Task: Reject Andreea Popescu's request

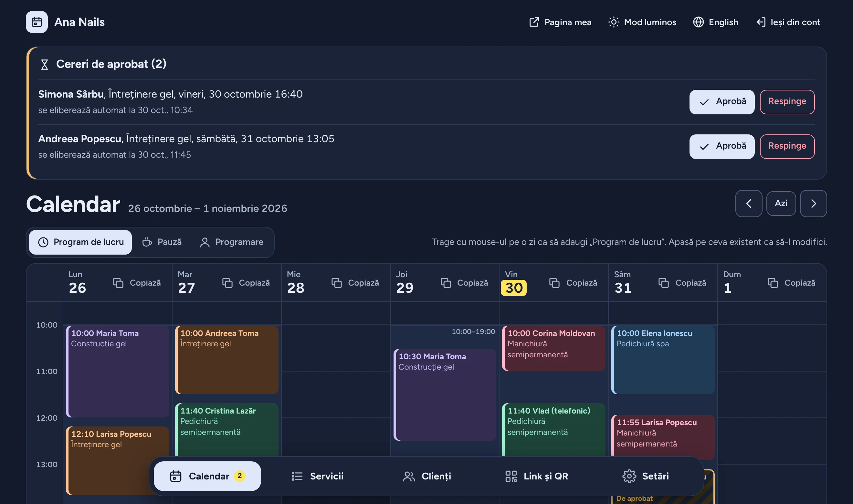Action: pos(787,146)
